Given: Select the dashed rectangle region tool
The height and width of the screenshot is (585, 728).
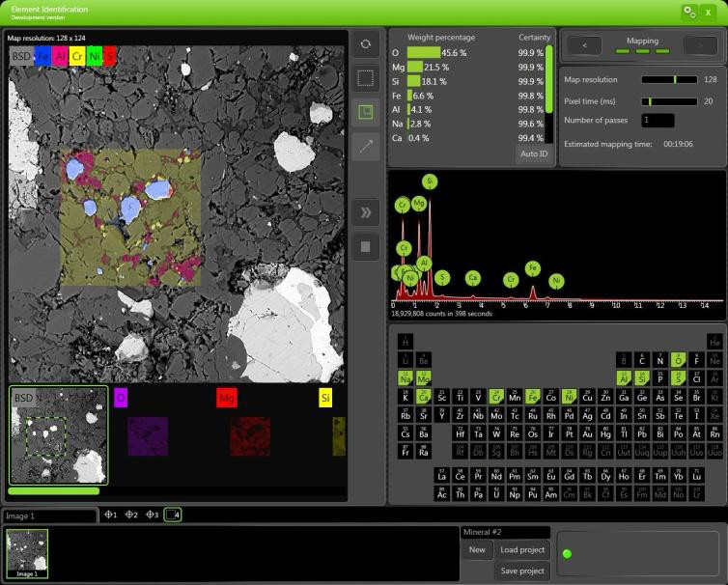Looking at the screenshot, I should point(366,78).
